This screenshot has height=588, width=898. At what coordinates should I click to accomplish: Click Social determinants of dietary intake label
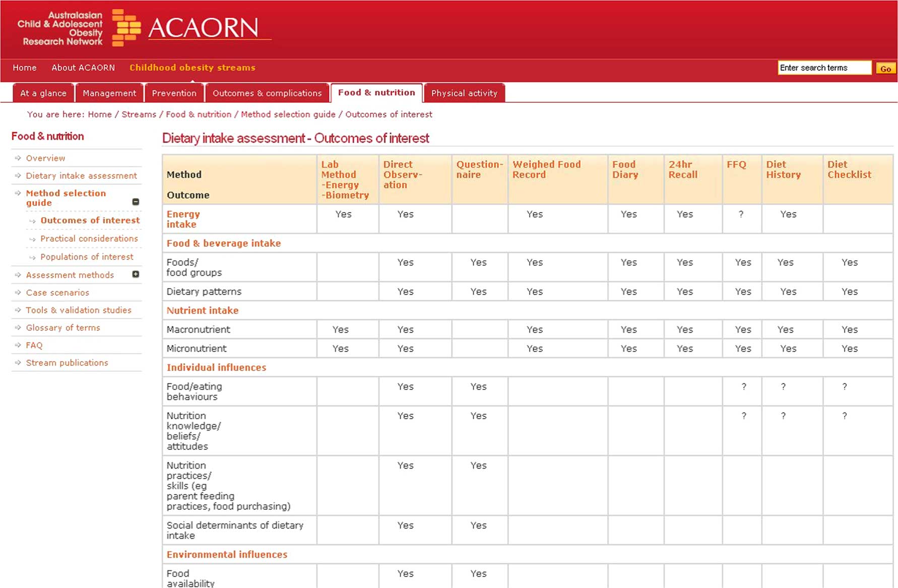[235, 530]
